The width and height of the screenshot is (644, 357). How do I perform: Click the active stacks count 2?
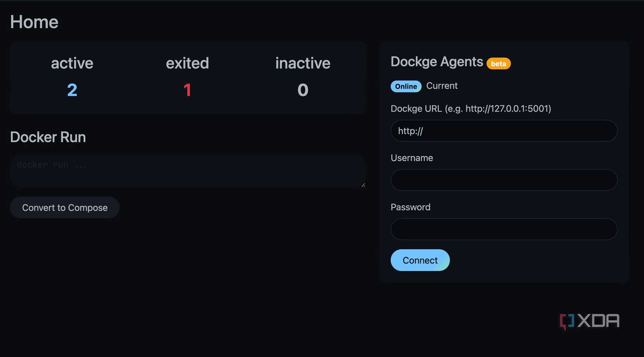72,90
